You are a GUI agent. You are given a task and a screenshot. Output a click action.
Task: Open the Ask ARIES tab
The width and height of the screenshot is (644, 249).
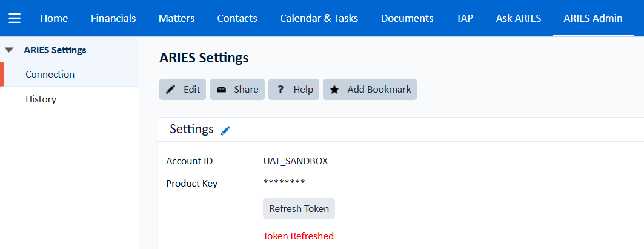519,18
